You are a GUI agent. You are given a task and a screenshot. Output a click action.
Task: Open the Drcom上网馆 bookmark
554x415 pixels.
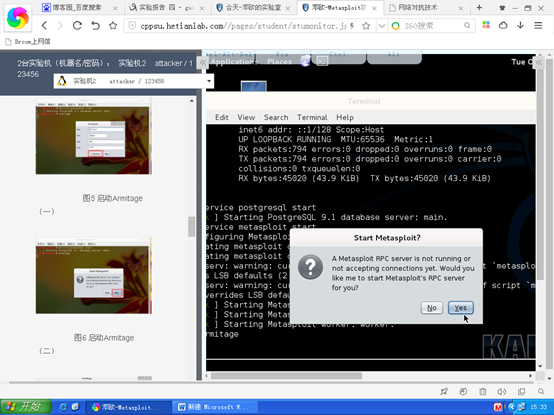click(x=28, y=42)
